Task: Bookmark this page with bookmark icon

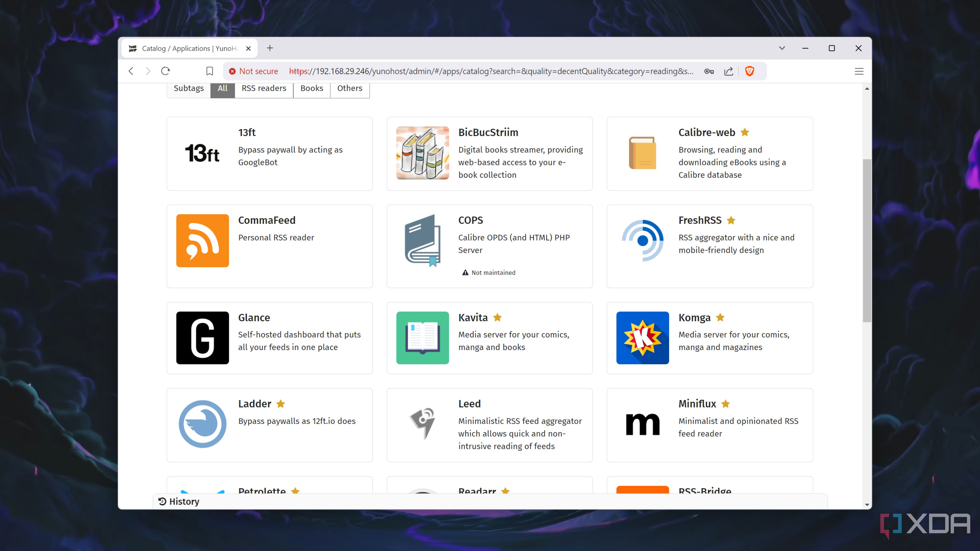Action: point(209,71)
